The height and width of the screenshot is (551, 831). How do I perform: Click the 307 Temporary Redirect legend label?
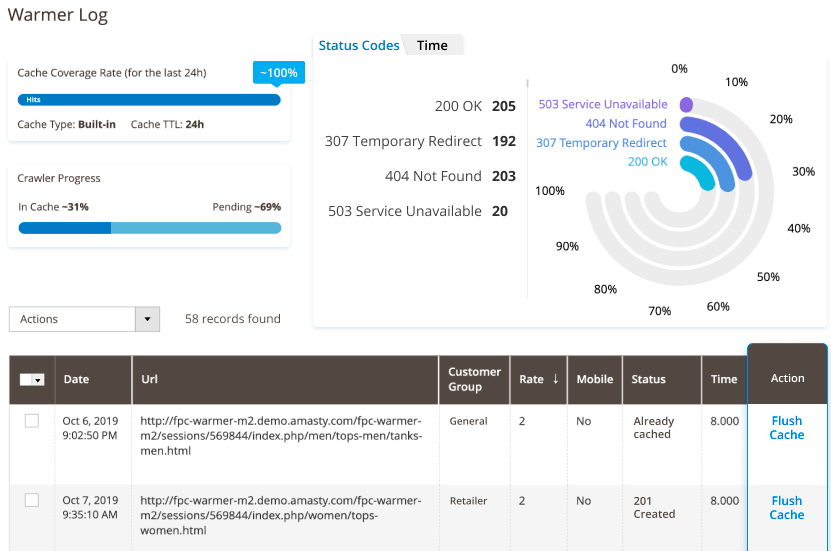(601, 142)
